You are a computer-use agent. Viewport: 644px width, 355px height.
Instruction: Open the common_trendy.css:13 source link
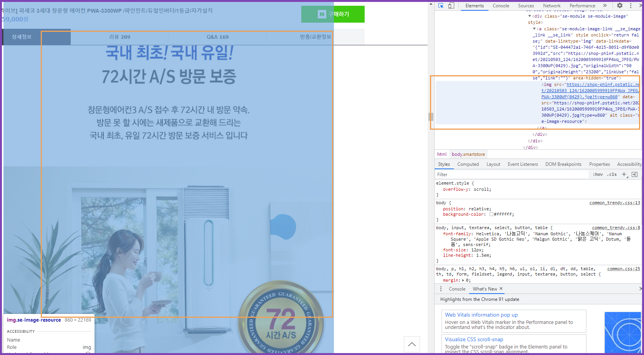(615, 203)
